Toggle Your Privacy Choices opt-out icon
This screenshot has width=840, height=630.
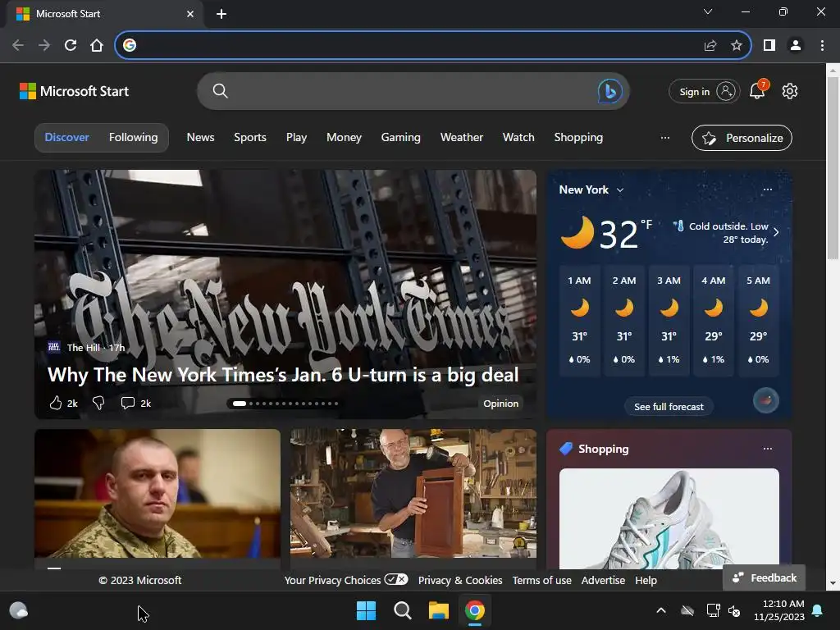(396, 580)
